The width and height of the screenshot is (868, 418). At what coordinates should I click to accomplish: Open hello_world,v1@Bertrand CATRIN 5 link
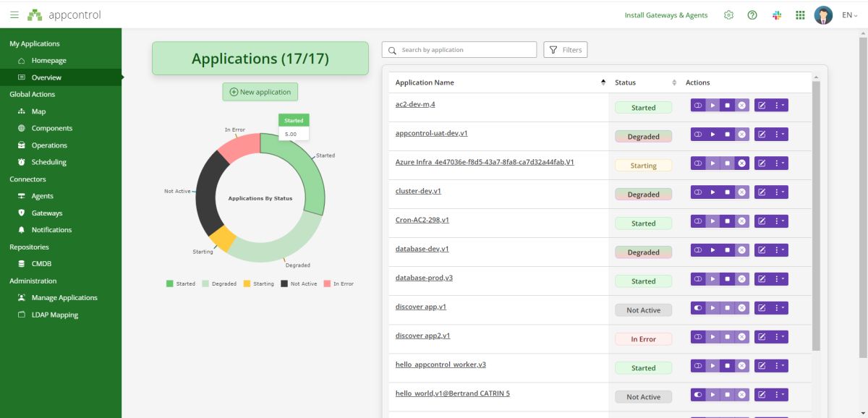[453, 393]
